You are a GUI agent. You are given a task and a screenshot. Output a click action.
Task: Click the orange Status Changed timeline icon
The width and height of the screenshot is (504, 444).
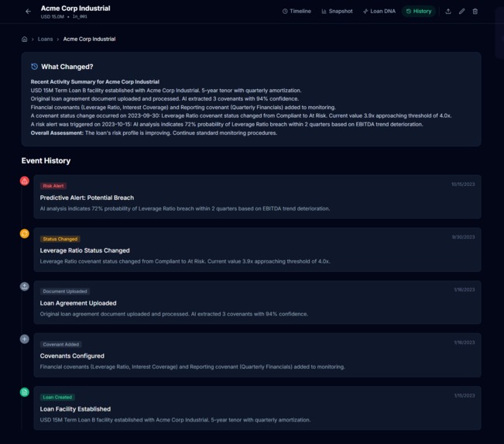click(25, 233)
